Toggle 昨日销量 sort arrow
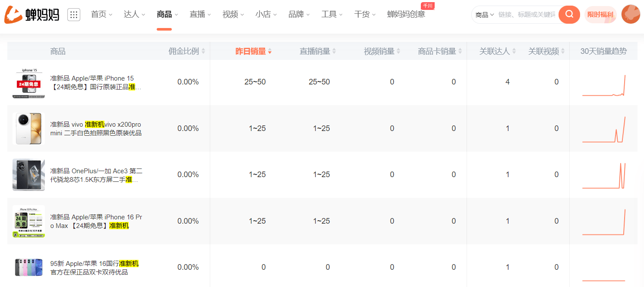 tap(270, 51)
